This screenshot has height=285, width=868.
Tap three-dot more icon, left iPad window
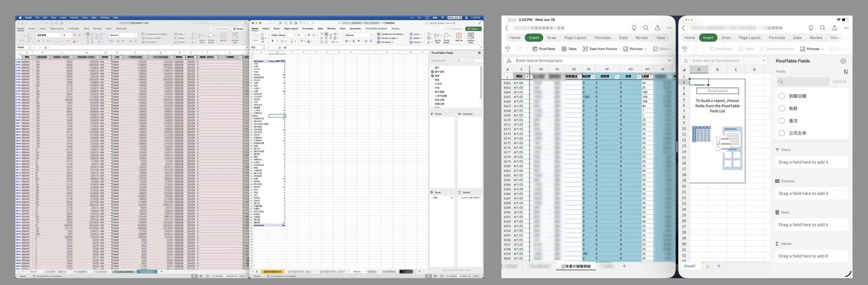click(669, 28)
